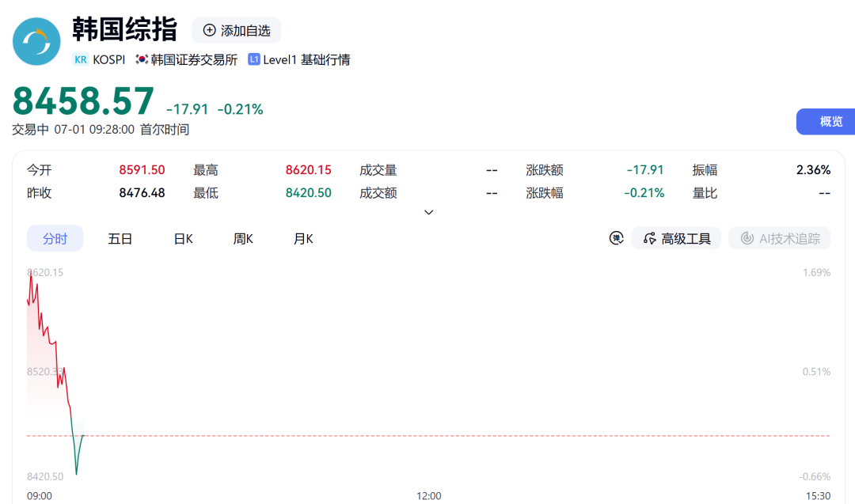Image resolution: width=855 pixels, height=504 pixels.
Task: Select the 分时 chart tab
Action: 55,238
